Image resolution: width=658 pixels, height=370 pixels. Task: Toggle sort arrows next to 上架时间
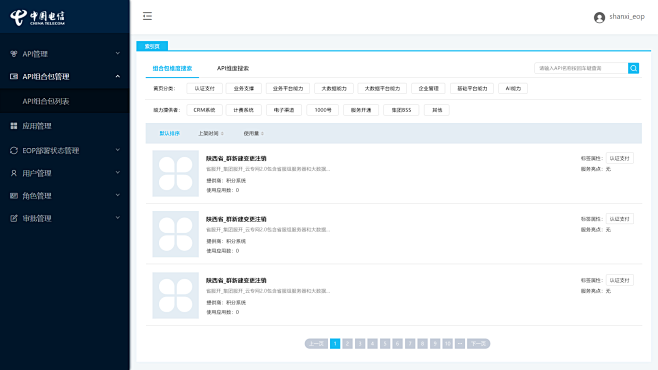(222, 133)
